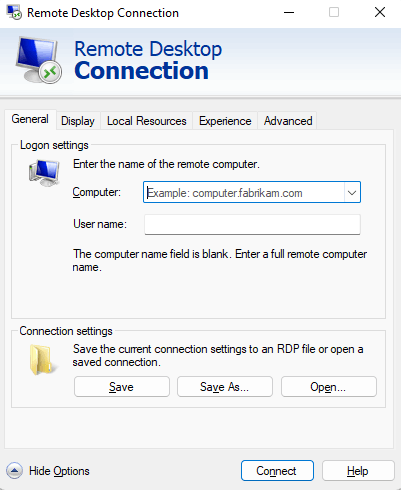Go to the Experience tab
This screenshot has height=490, width=401.
point(225,121)
